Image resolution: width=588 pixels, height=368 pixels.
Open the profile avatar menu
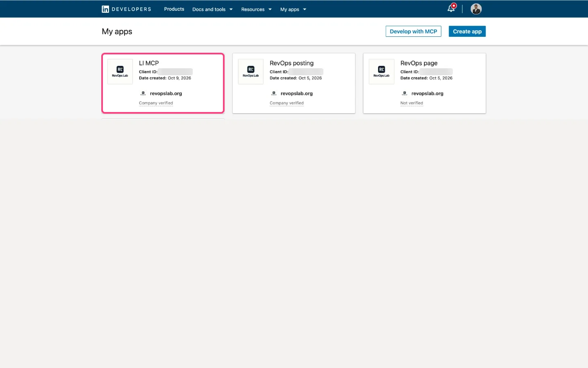pyautogui.click(x=476, y=9)
